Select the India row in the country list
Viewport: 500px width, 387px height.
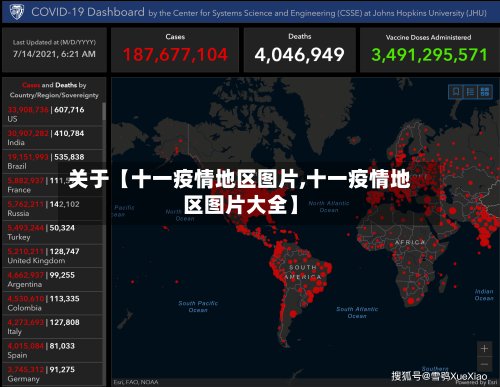coord(53,138)
